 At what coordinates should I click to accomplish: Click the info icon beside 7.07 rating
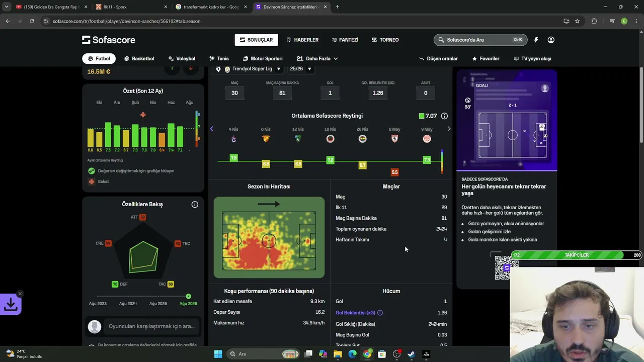coord(444,116)
